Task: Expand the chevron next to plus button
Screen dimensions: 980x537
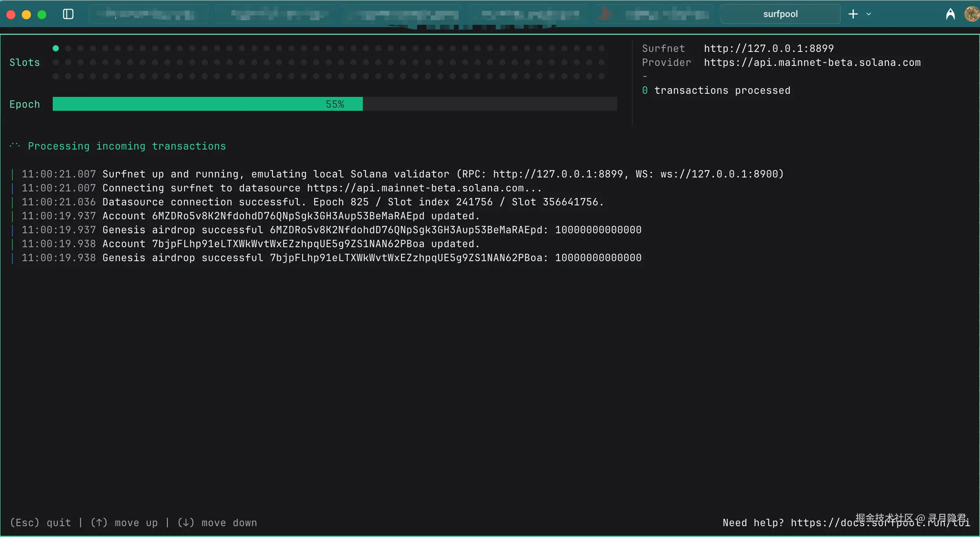Action: (x=869, y=14)
